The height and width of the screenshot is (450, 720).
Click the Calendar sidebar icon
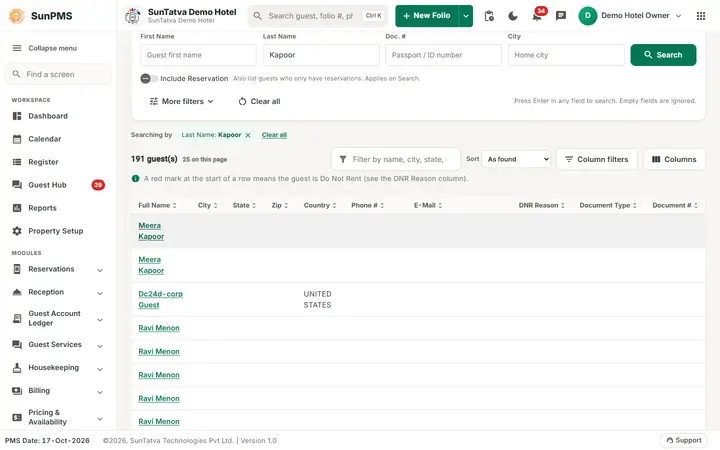point(17,139)
